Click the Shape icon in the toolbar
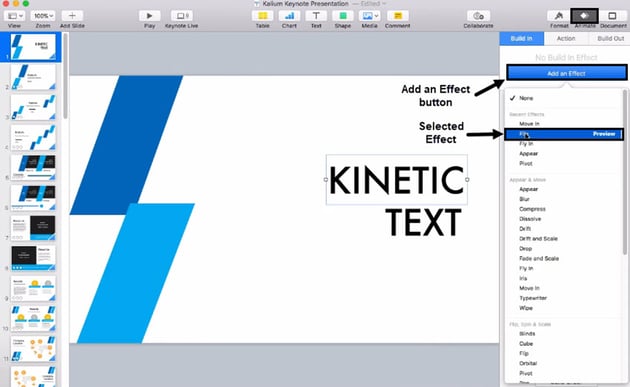 click(x=343, y=16)
